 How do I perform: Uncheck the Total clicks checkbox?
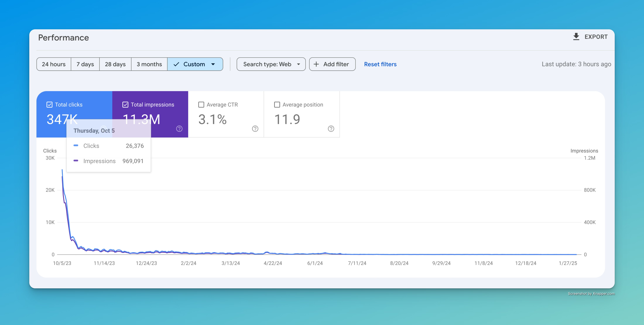pyautogui.click(x=49, y=105)
